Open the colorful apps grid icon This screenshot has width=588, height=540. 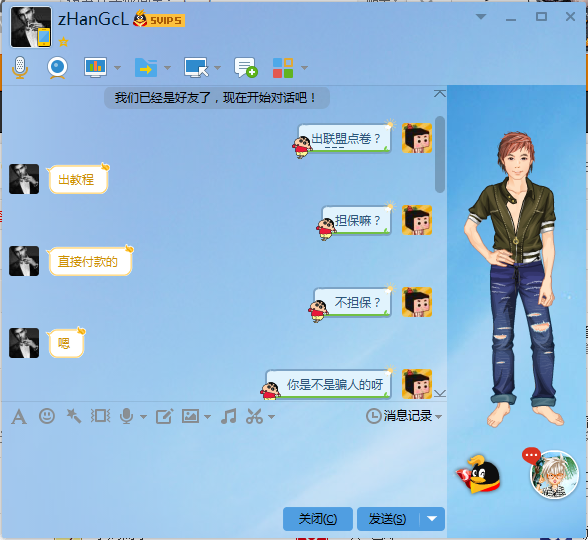pos(283,68)
